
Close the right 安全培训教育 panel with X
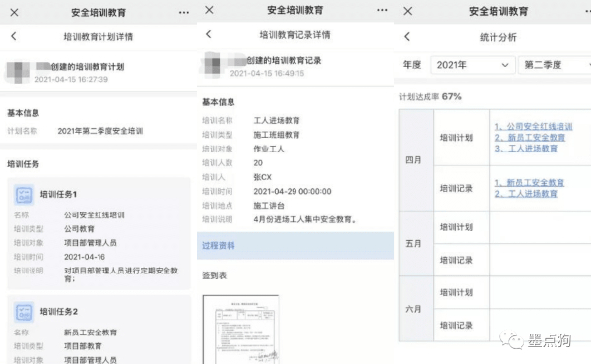pos(408,11)
